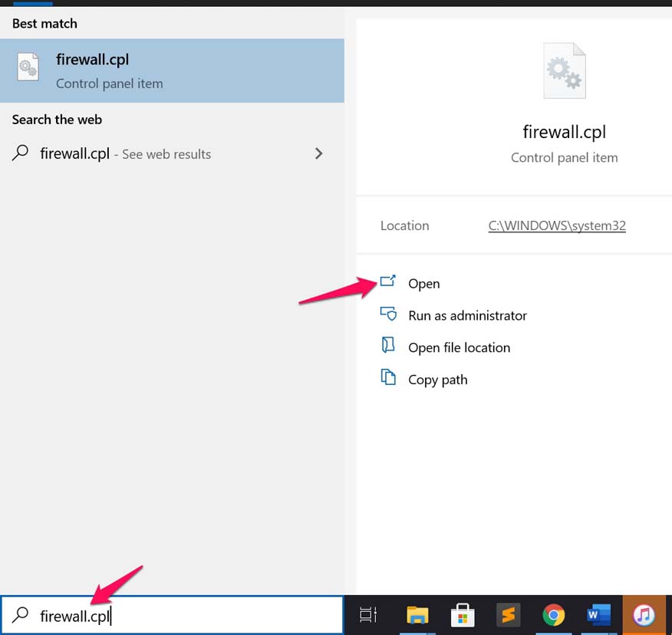This screenshot has height=635, width=672.
Task: Open iTunes from the taskbar
Action: coord(644,615)
